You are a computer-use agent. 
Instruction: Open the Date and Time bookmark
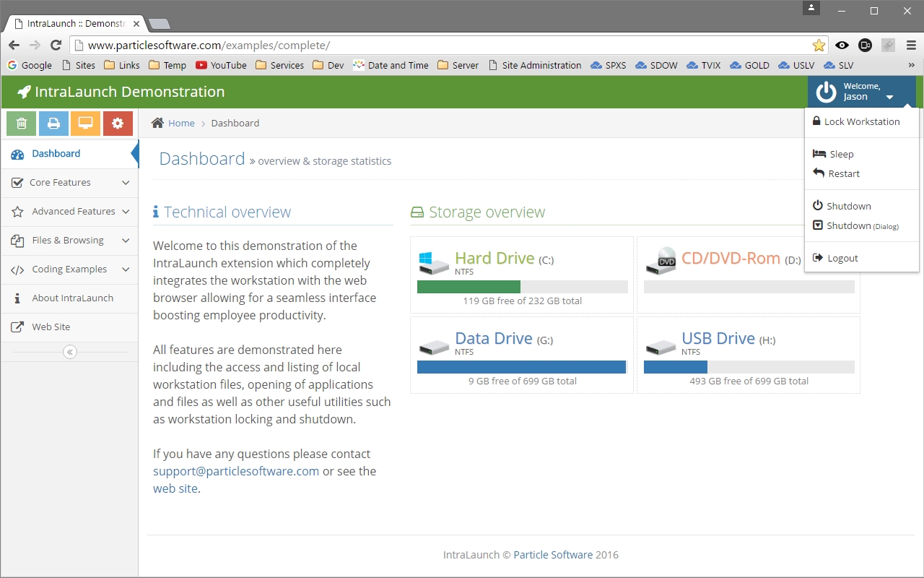tap(391, 65)
